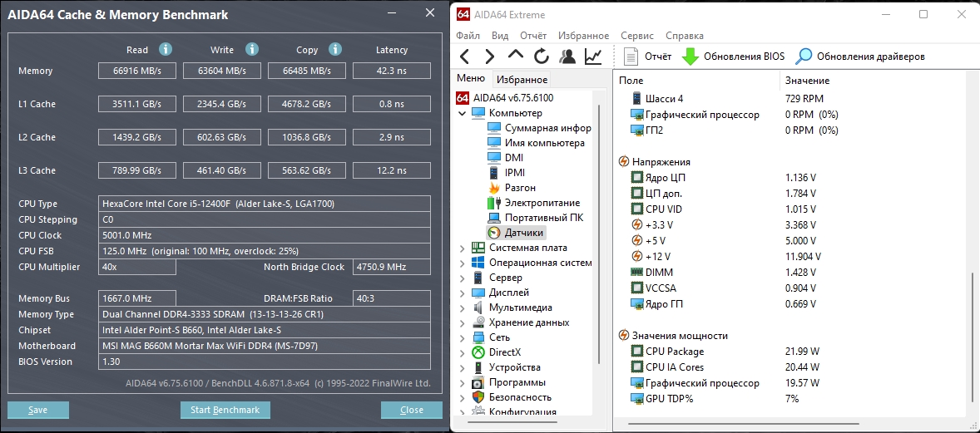The width and height of the screenshot is (980, 433).
Task: Click the Forward navigation arrow in AIDA64 Extreme
Action: 489,57
